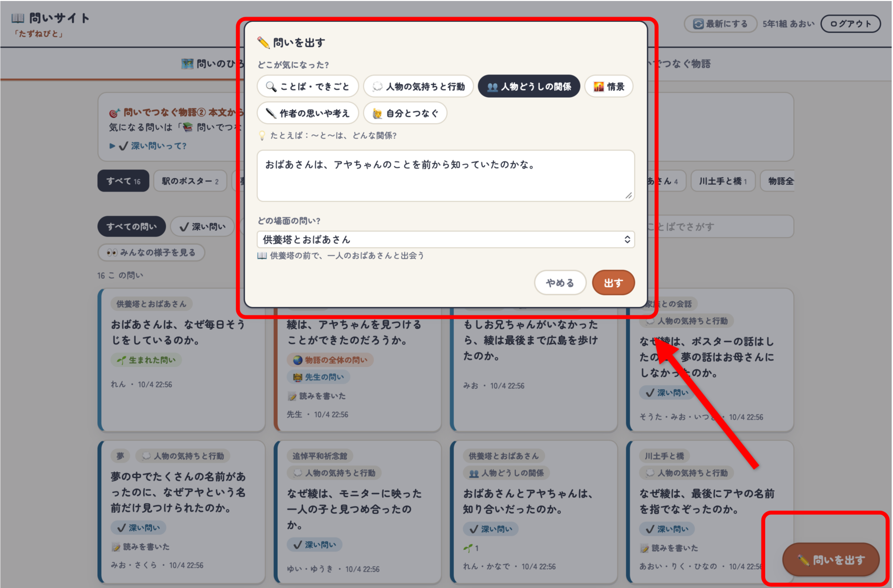Open the 問いのひろば tab

click(213, 64)
